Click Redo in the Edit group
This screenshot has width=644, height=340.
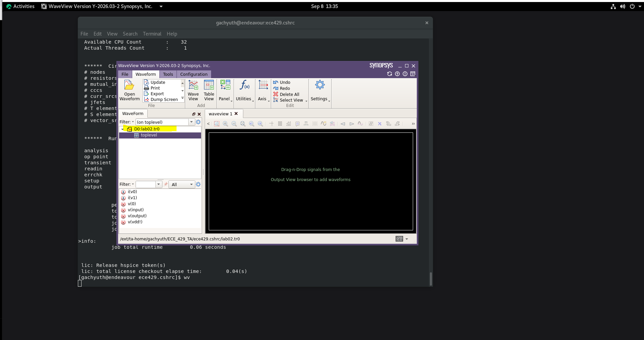[x=282, y=89]
